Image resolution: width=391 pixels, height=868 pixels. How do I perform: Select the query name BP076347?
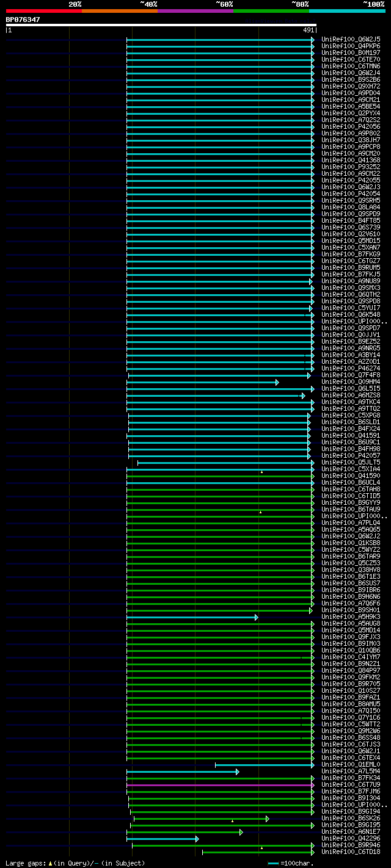[23, 20]
